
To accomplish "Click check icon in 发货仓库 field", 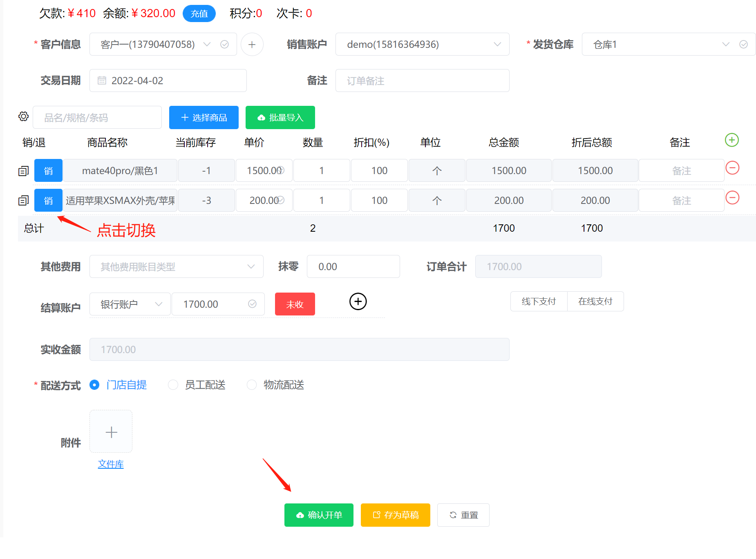I will (x=744, y=45).
